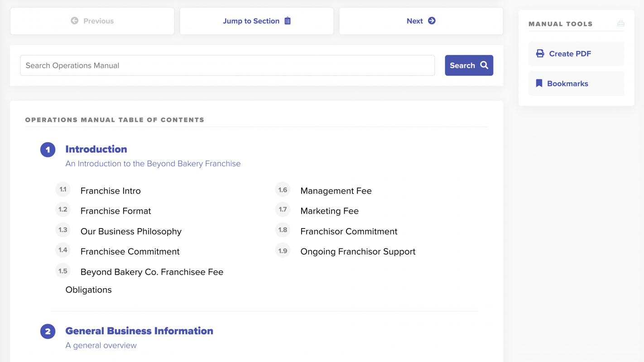Viewport: 644px width, 362px height.
Task: Open section 1.1 Franchise Intro
Action: coord(111,191)
